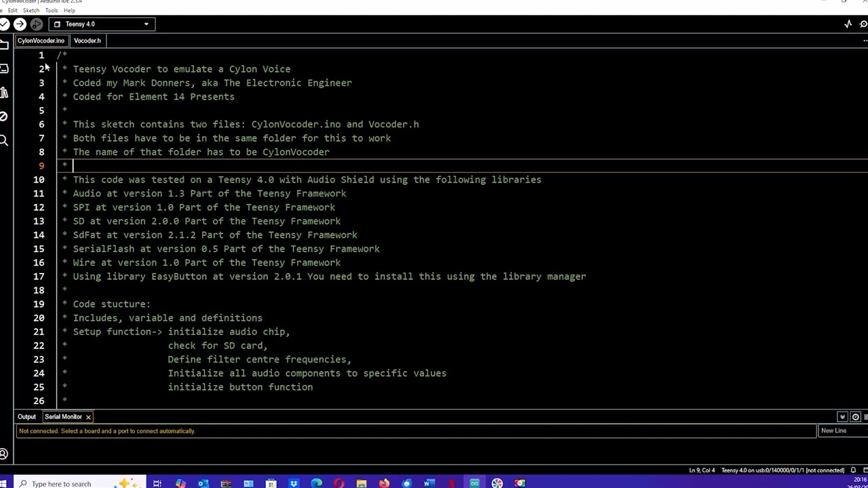Start the debugger with the Debug button
Viewport: 868px width, 488px height.
[37, 24]
